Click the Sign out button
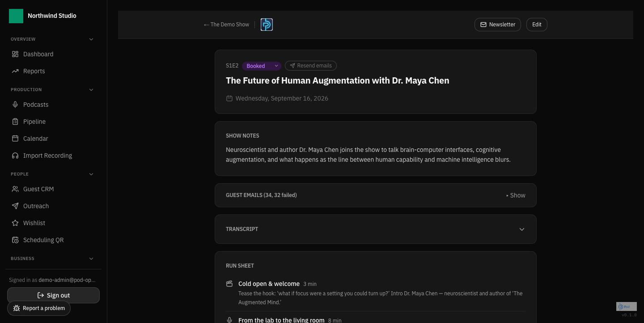This screenshot has width=644, height=323. click(53, 295)
